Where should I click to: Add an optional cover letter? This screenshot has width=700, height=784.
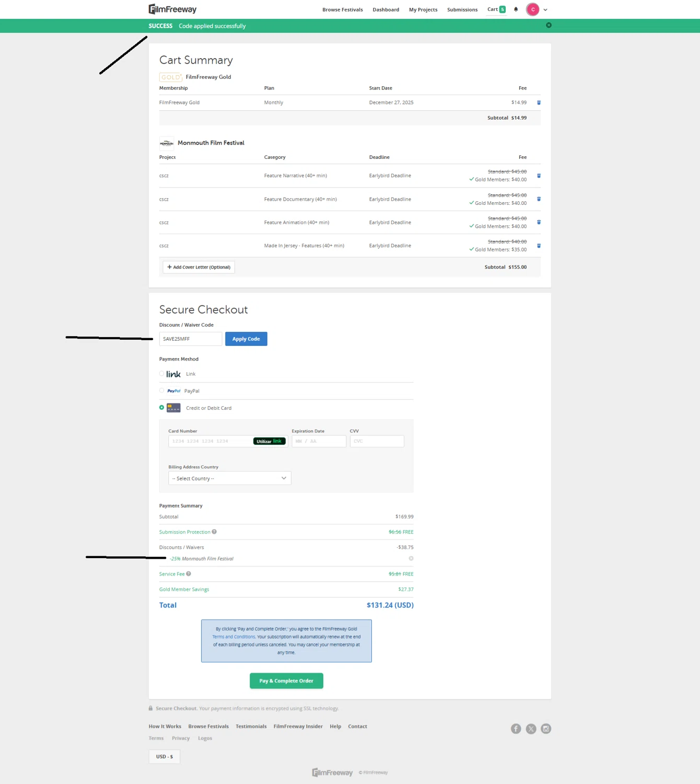click(x=199, y=267)
